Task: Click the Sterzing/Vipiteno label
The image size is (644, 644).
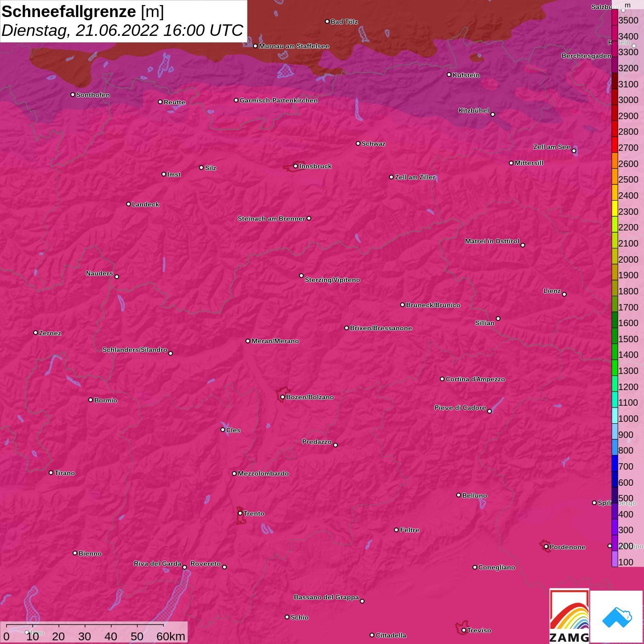Action: point(333,280)
